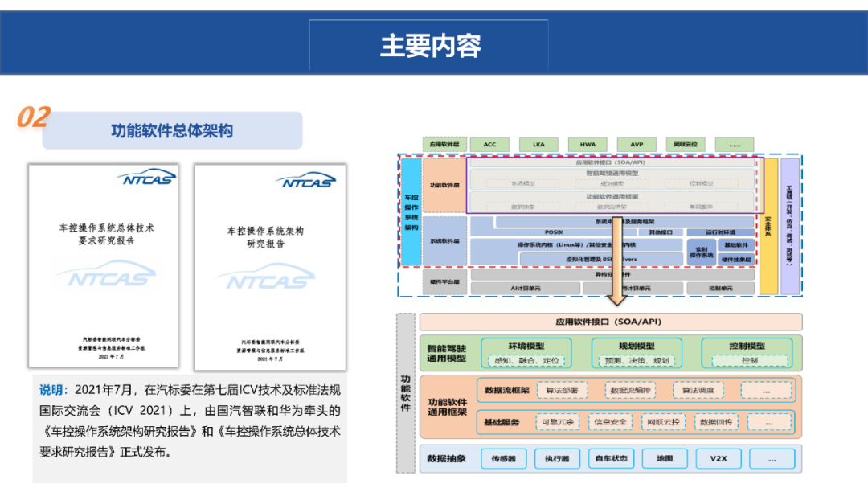Open the 车控操作系统架构研究报告 cover thumbnail
Image resolution: width=868 pixels, height=488 pixels.
(270, 265)
